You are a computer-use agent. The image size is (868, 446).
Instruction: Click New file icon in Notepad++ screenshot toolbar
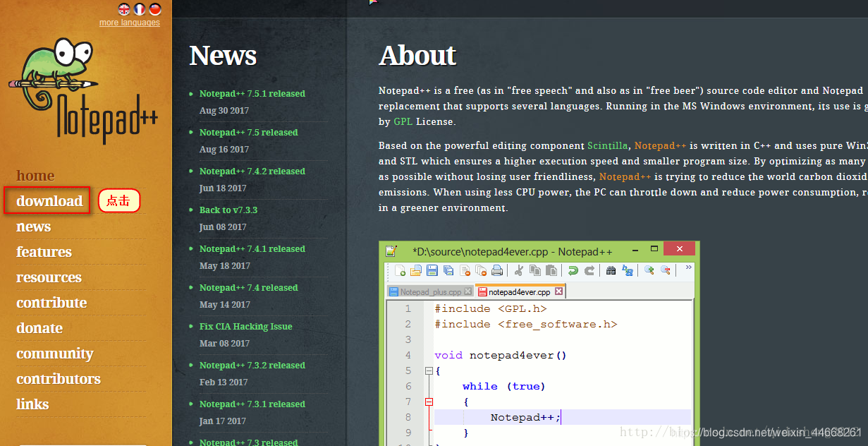401,270
